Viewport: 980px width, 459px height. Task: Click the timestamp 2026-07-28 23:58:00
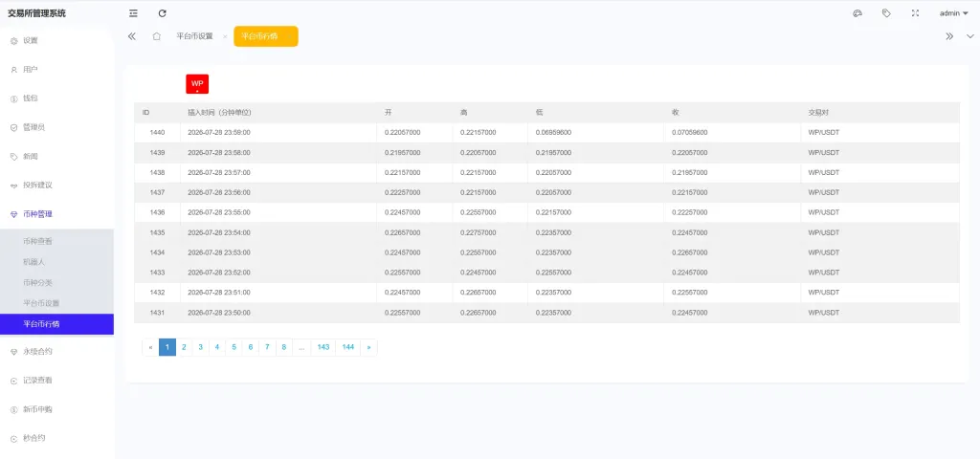coord(219,152)
